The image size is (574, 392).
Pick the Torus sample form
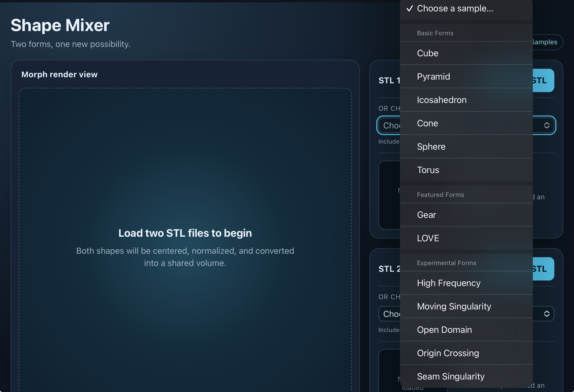(x=466, y=170)
